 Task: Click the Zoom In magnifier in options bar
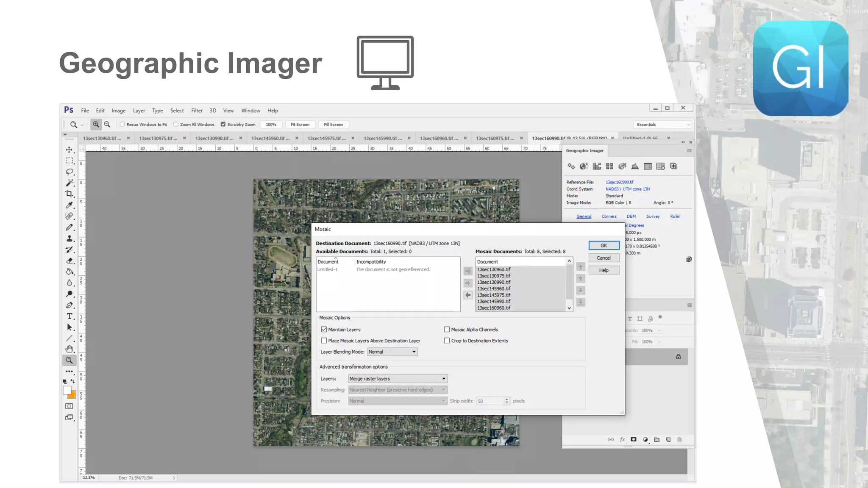coord(96,124)
